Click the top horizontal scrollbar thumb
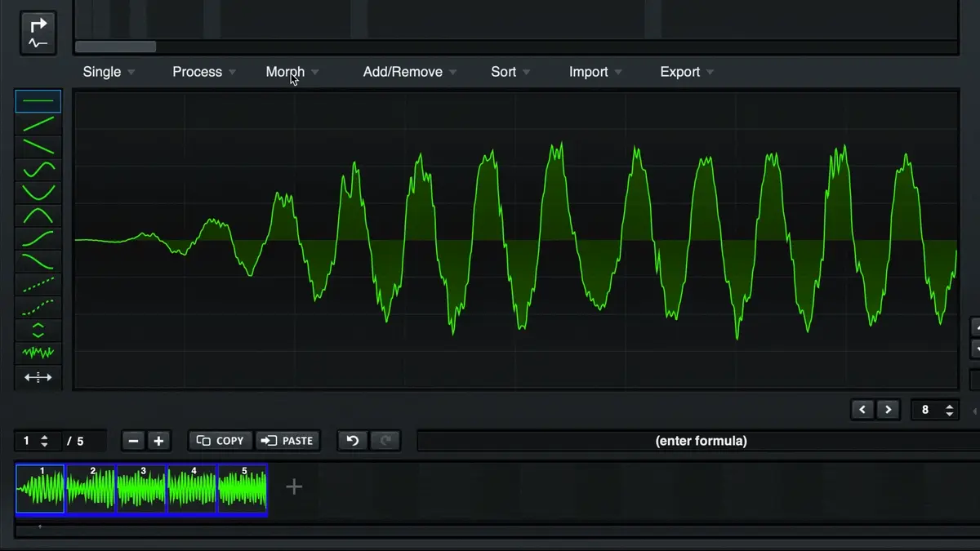 pos(115,47)
